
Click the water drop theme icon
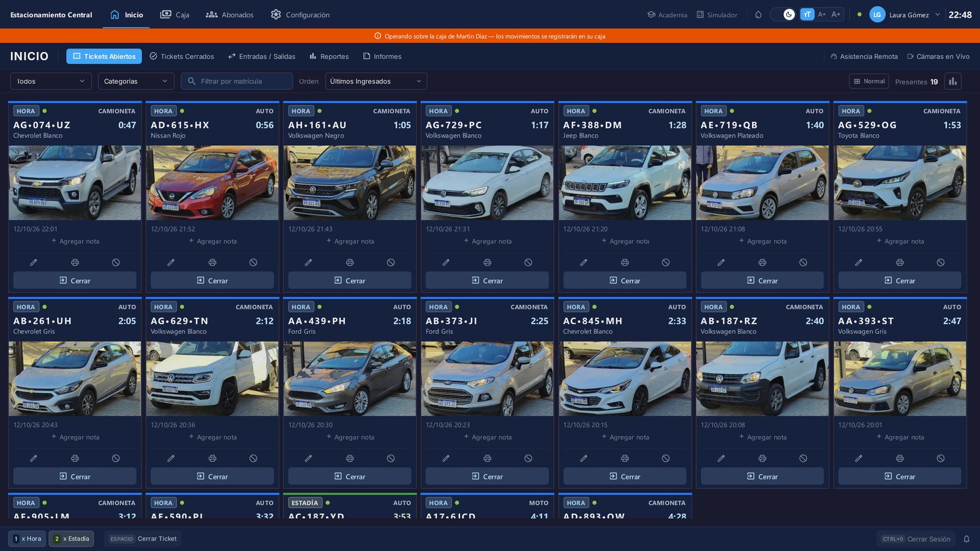coord(758,15)
